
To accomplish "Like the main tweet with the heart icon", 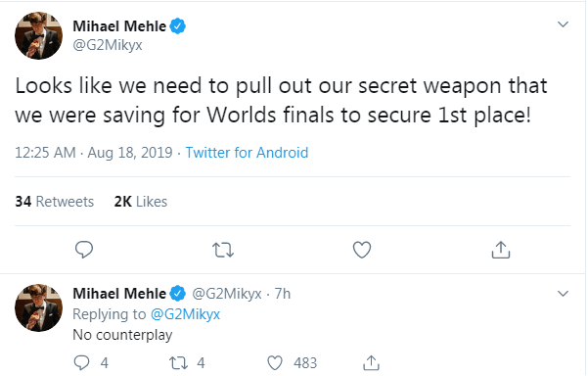I will pos(362,250).
